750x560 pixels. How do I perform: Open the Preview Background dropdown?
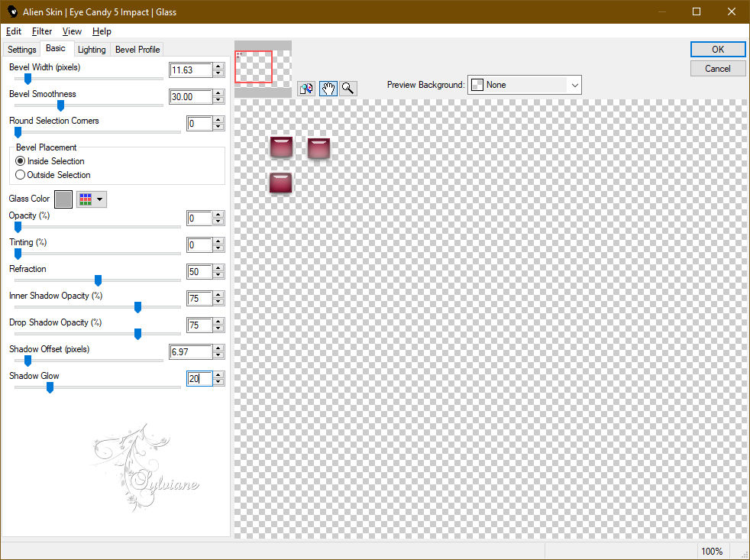524,85
